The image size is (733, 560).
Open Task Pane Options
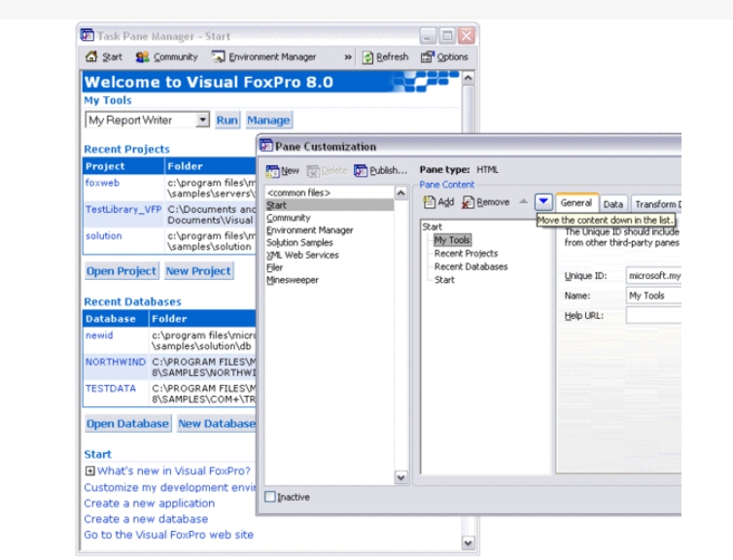pyautogui.click(x=444, y=57)
